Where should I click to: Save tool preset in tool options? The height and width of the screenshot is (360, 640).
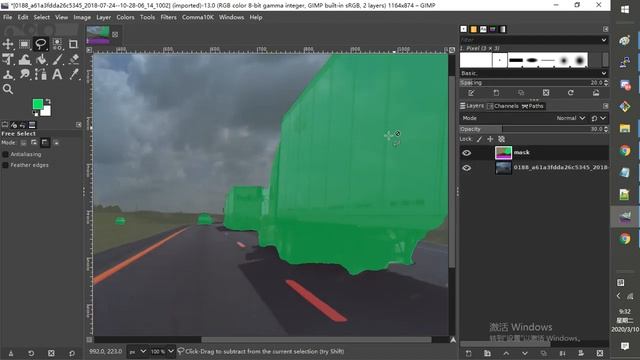point(11,353)
